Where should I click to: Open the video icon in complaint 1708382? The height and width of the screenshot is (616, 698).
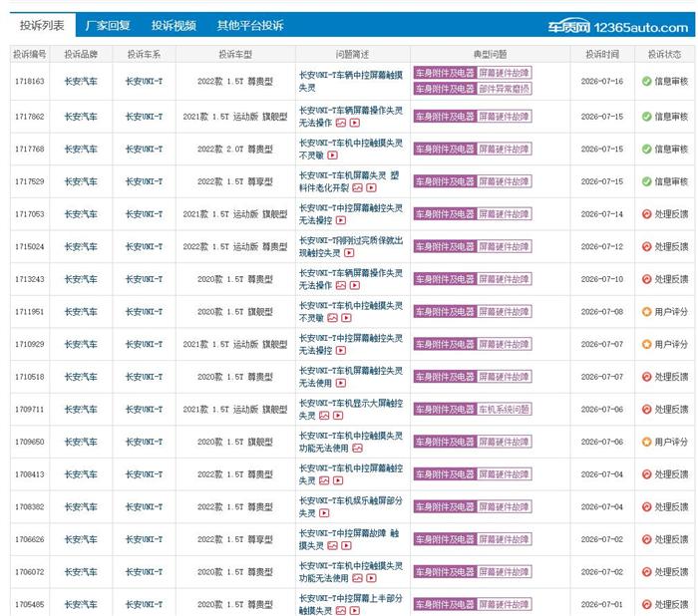(324, 513)
